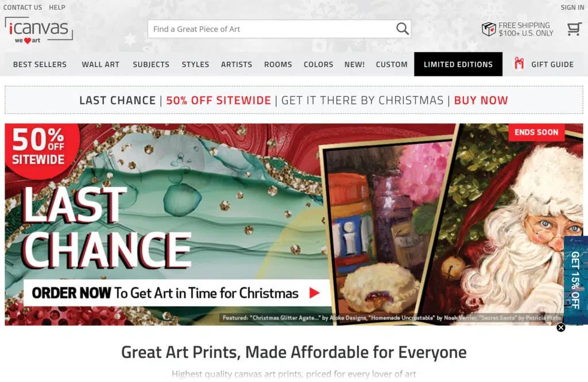Go to Limited Editions
Image resolution: width=588 pixels, height=382 pixels.
(x=458, y=64)
